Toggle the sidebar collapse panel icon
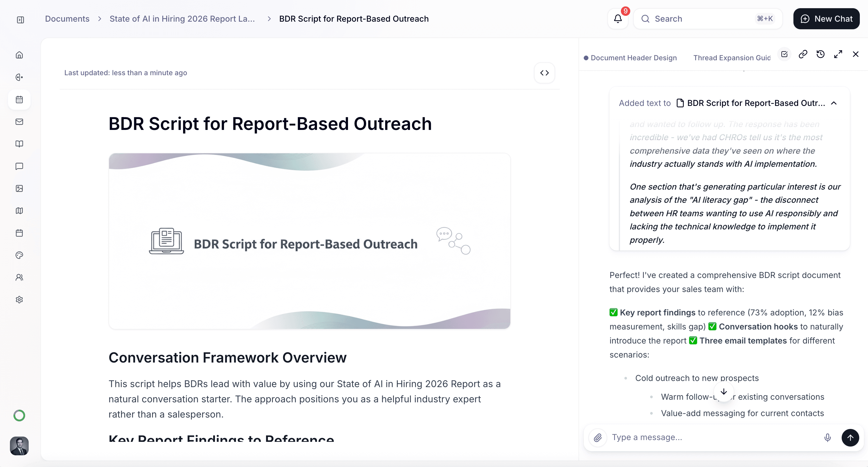 point(20,20)
